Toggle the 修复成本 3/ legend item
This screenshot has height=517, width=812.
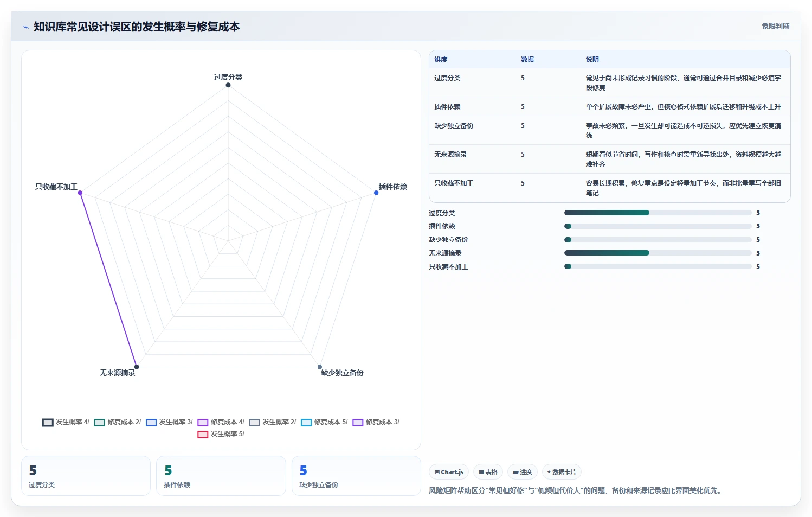point(376,422)
